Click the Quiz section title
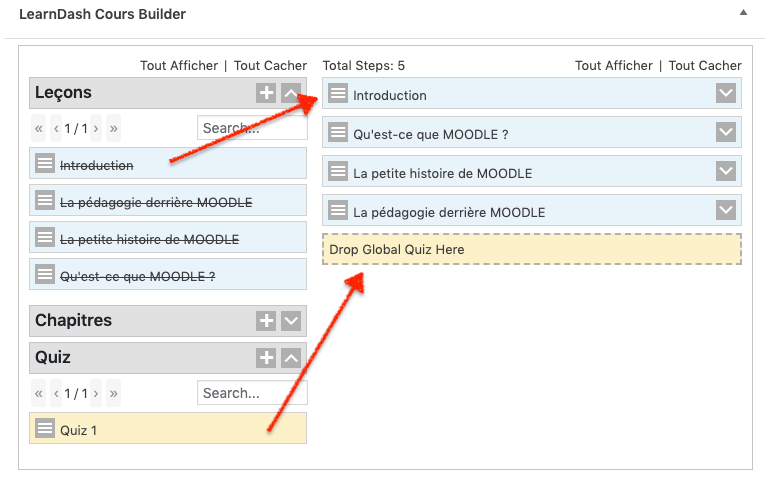This screenshot has height=482, width=773. point(53,357)
